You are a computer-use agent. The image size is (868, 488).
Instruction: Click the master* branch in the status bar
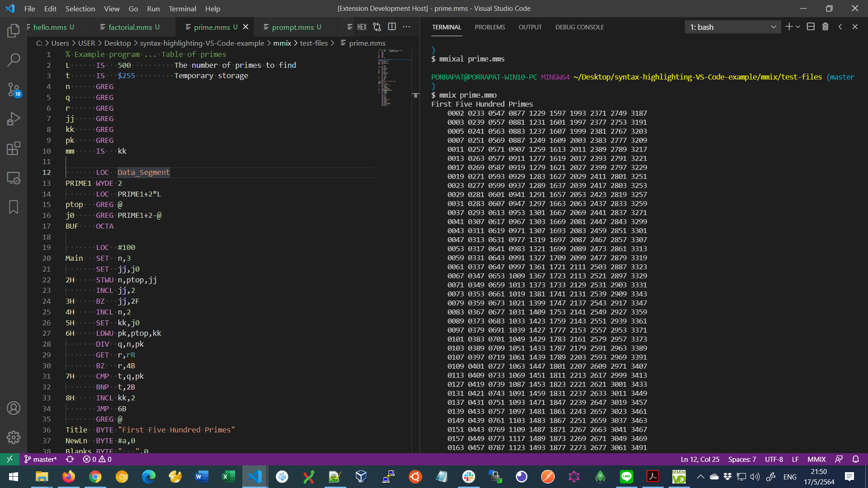pos(41,459)
